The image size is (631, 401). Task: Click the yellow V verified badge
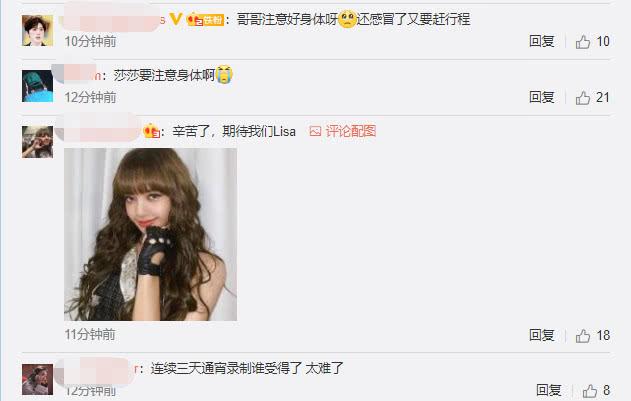[x=175, y=19]
